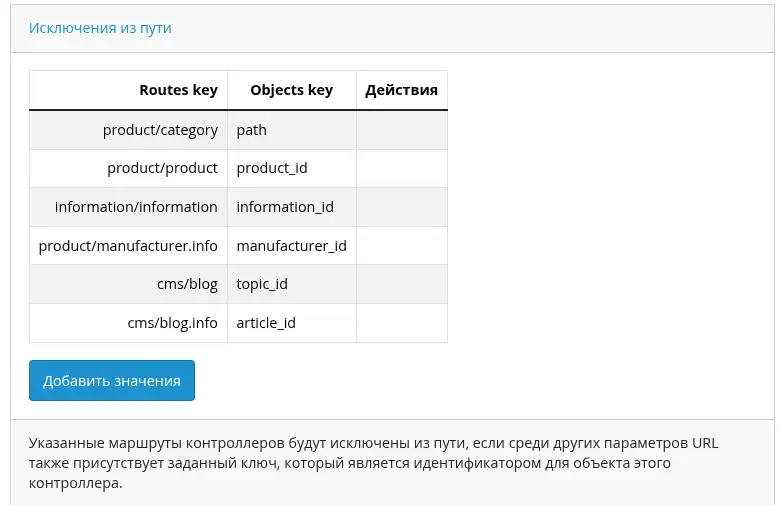Click the 'Исключения из пути' panel heading link
This screenshot has width=782, height=505.
point(100,28)
